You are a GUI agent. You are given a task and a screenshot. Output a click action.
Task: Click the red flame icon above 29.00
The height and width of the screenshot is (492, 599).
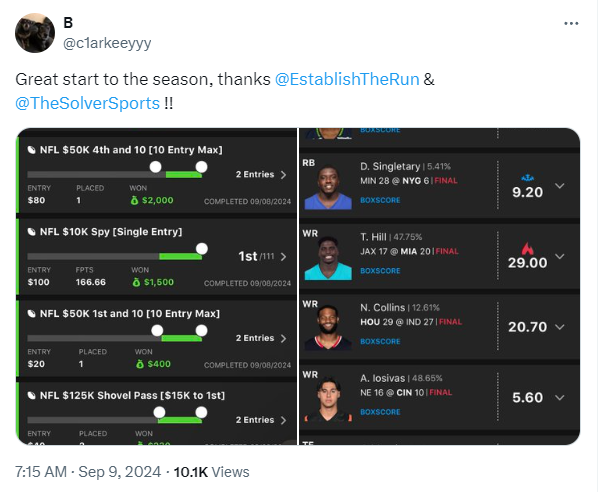[528, 248]
